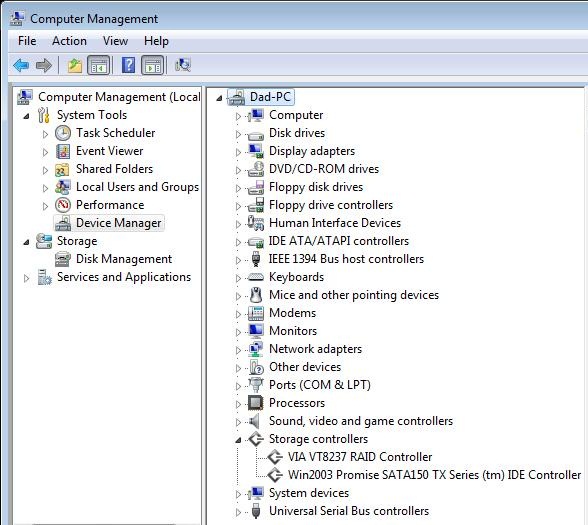588x525 pixels.
Task: Click the Processors chip icon
Action: click(x=256, y=403)
